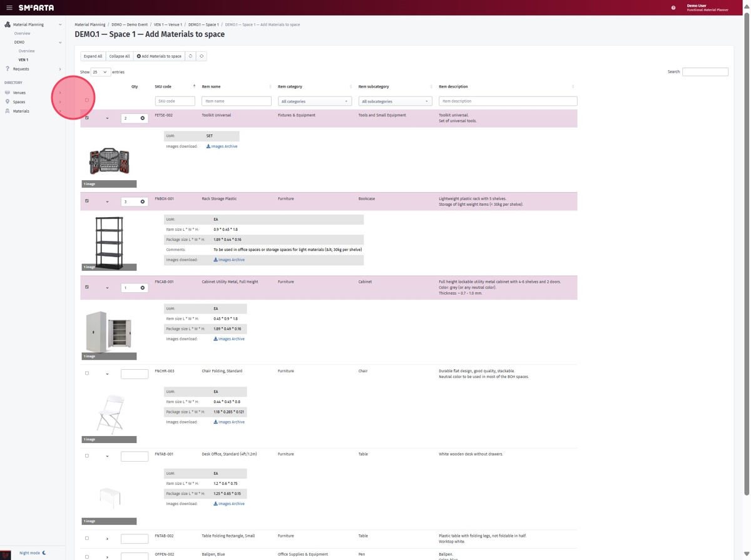Click the Spaces location pin icon
751x560 pixels.
tap(6, 102)
